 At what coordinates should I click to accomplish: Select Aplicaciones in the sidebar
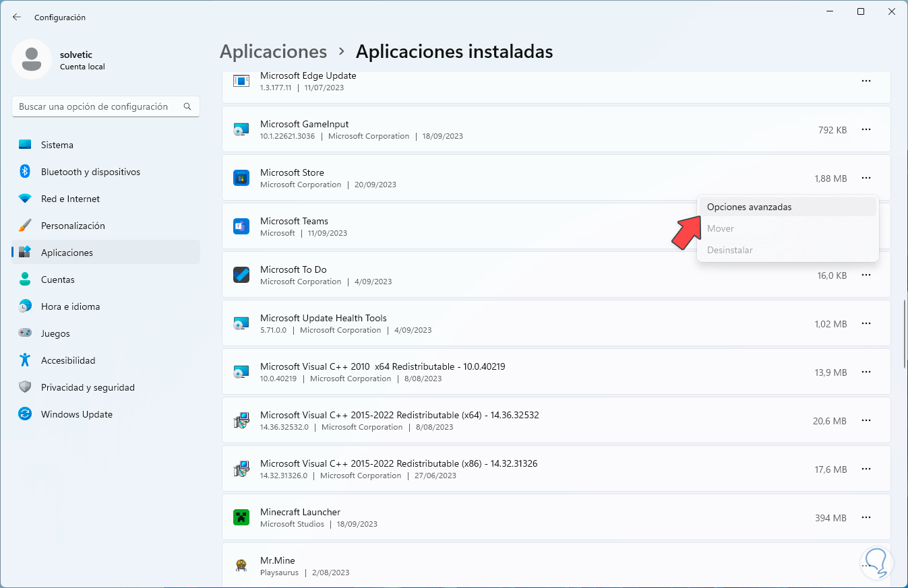(106, 253)
